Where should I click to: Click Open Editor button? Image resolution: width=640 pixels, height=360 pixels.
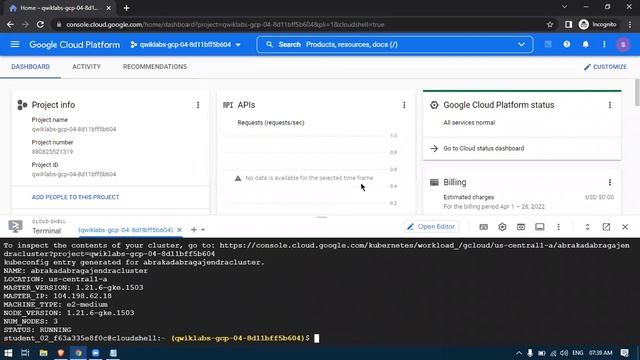tap(431, 227)
